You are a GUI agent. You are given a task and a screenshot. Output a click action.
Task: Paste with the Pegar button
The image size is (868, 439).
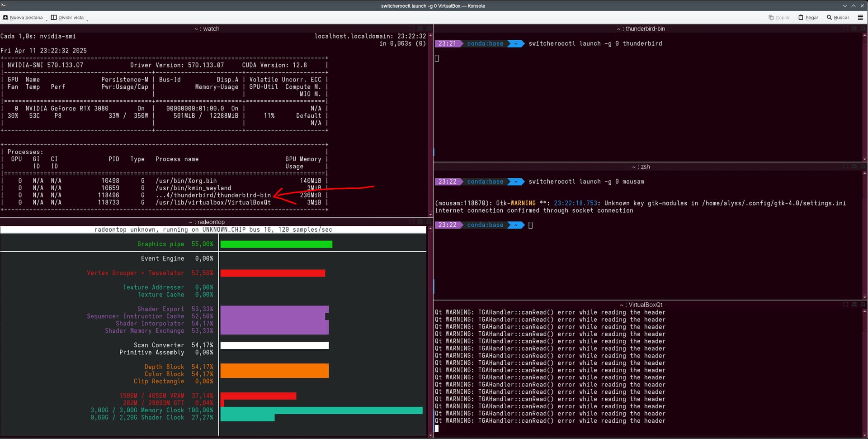(808, 18)
